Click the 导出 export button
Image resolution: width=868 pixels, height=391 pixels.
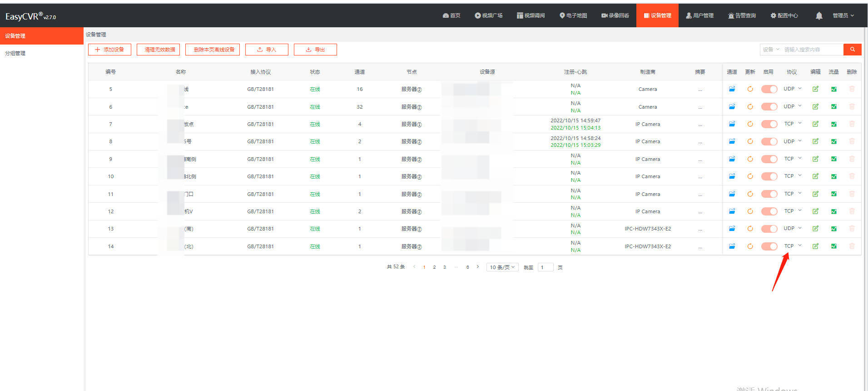315,50
